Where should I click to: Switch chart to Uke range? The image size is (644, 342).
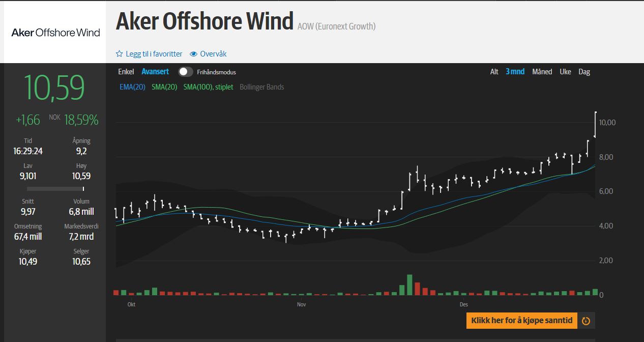tap(565, 72)
